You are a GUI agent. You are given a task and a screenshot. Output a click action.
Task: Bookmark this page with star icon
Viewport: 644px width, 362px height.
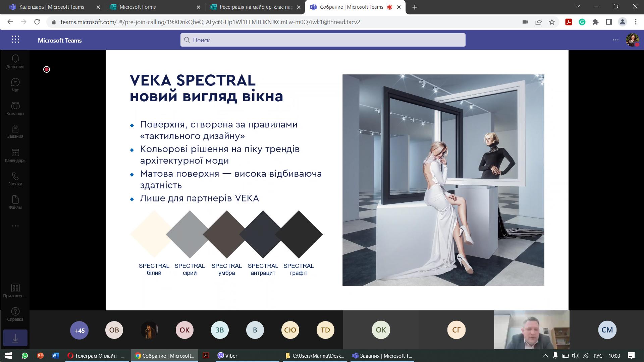pos(552,22)
